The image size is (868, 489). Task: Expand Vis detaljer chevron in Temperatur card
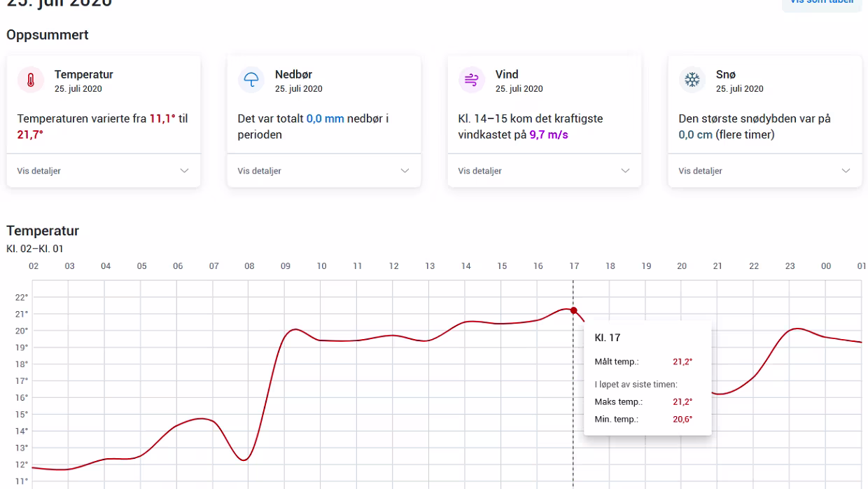coord(185,171)
